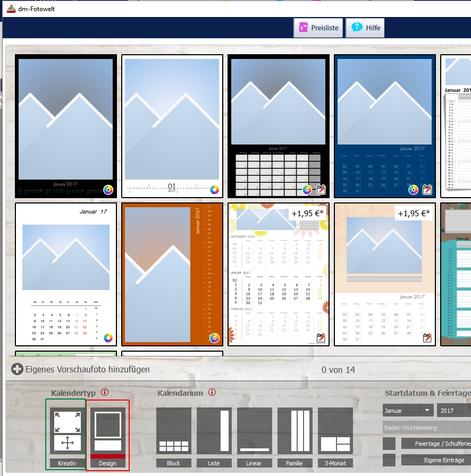Image resolution: width=471 pixels, height=476 pixels.
Task: Click color wheel icon on first black design
Action: (x=108, y=190)
